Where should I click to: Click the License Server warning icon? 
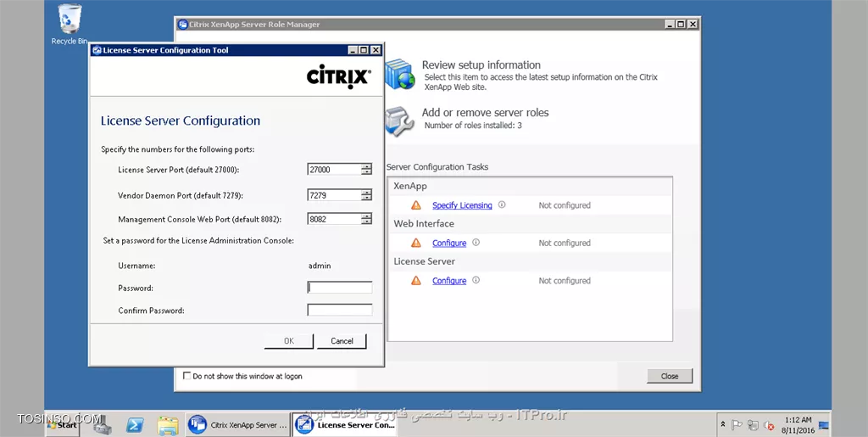(415, 281)
